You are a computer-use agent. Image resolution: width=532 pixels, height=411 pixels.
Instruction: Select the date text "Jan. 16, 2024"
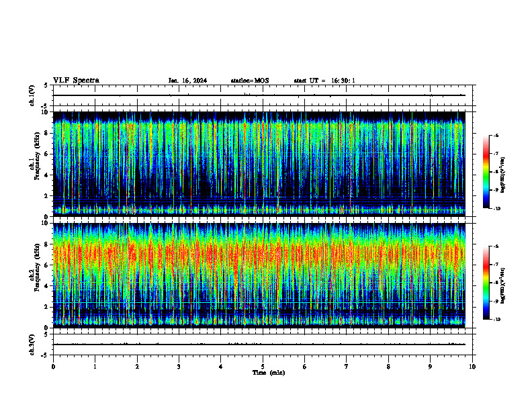pyautogui.click(x=187, y=81)
